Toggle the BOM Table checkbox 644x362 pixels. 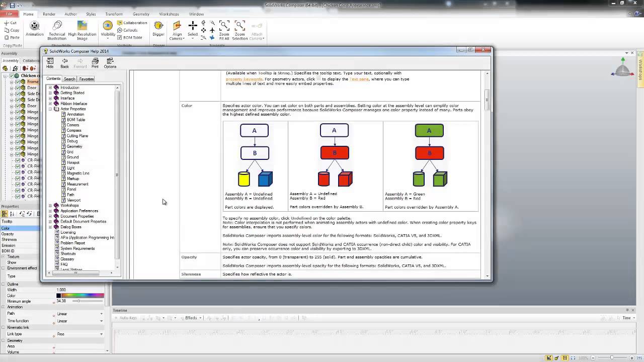[119, 37]
